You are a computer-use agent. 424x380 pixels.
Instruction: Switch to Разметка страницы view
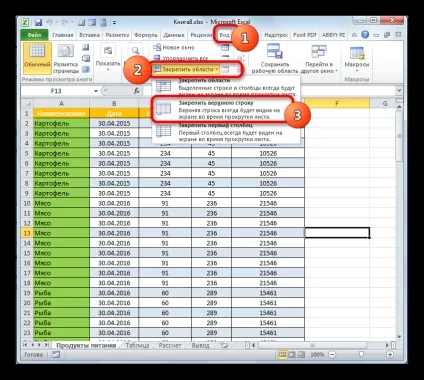click(66, 59)
